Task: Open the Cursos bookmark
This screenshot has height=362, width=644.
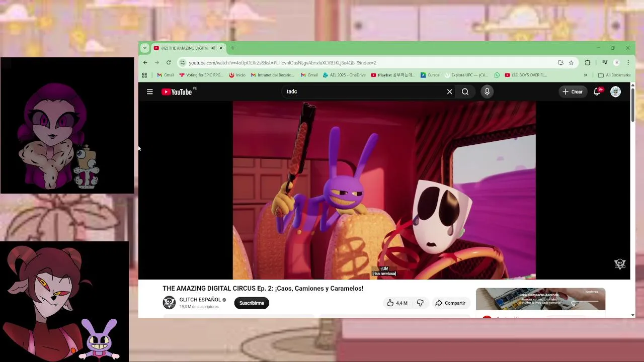Action: [x=430, y=75]
